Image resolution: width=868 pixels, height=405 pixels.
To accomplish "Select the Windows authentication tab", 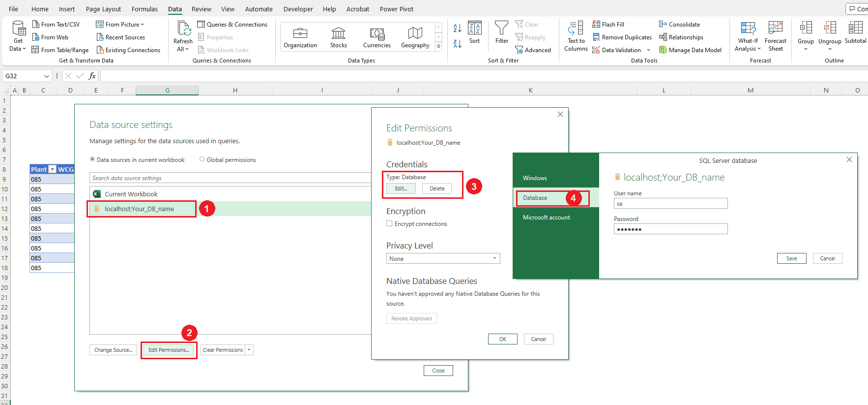I will (x=535, y=178).
